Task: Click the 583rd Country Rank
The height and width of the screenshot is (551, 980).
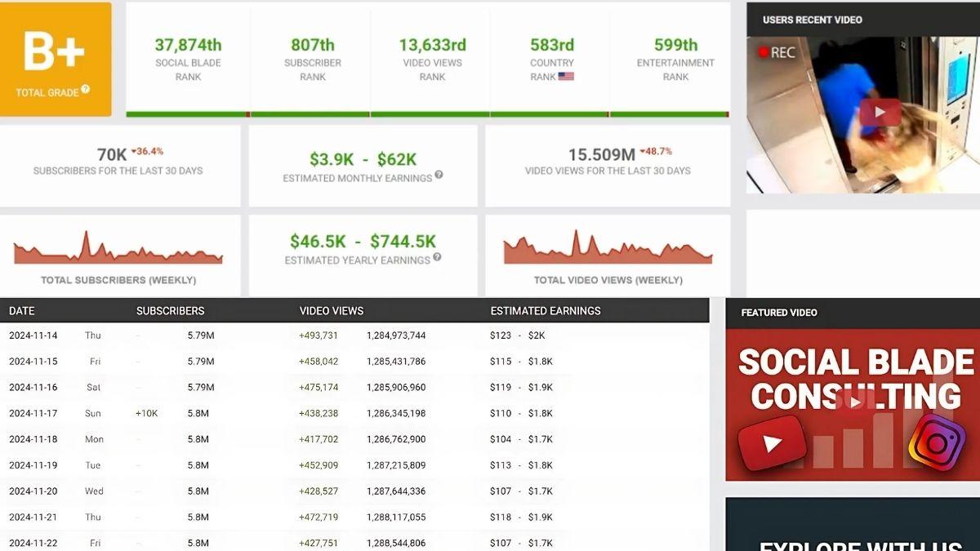Action: 552,45
